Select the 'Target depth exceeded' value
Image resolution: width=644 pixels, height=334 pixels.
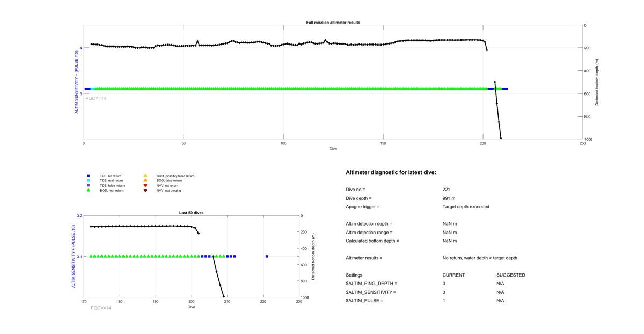[466, 207]
